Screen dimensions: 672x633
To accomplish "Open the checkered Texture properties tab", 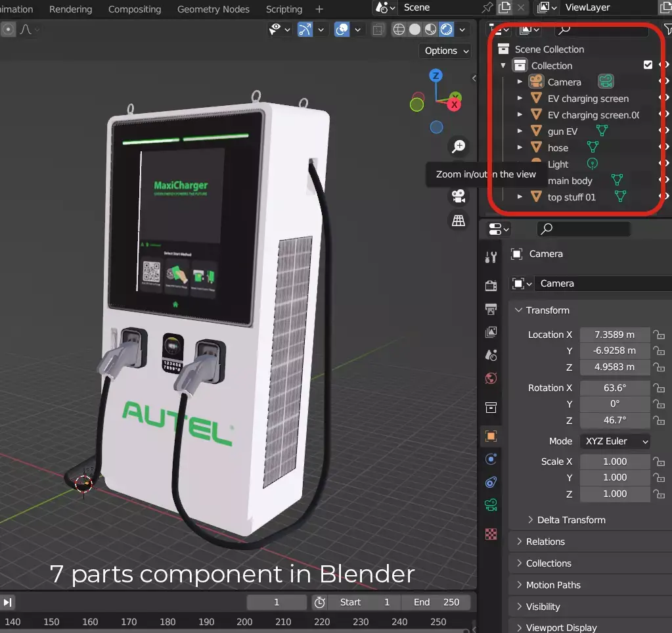I will [491, 534].
